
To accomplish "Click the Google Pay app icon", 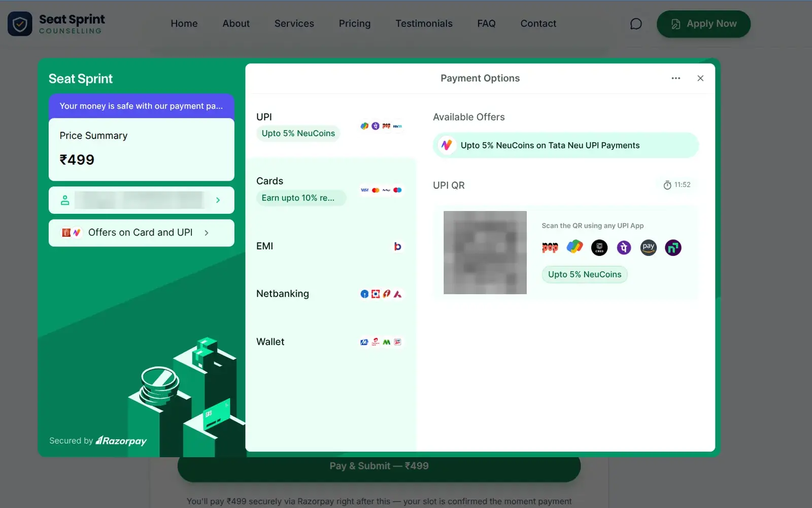I will click(x=574, y=247).
